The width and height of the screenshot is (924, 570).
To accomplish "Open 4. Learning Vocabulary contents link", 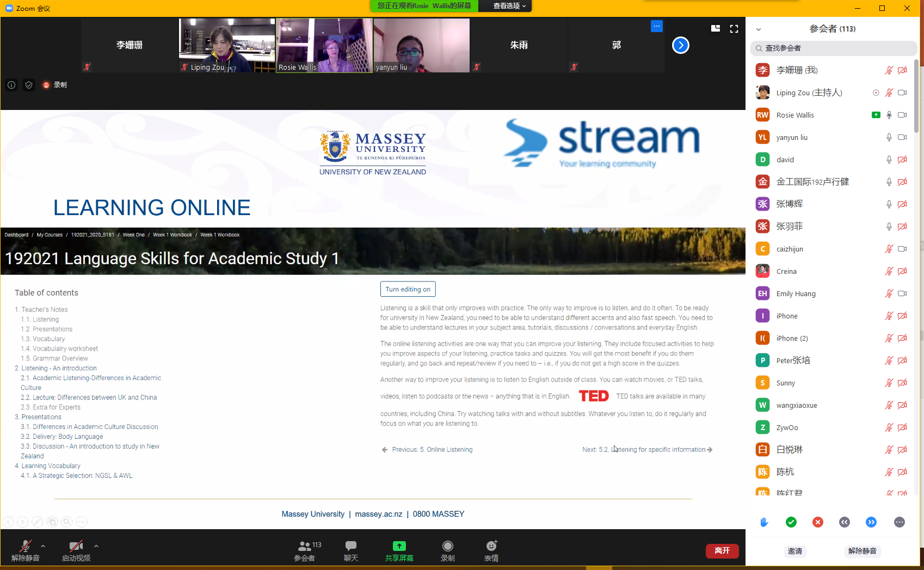I will [x=47, y=466].
